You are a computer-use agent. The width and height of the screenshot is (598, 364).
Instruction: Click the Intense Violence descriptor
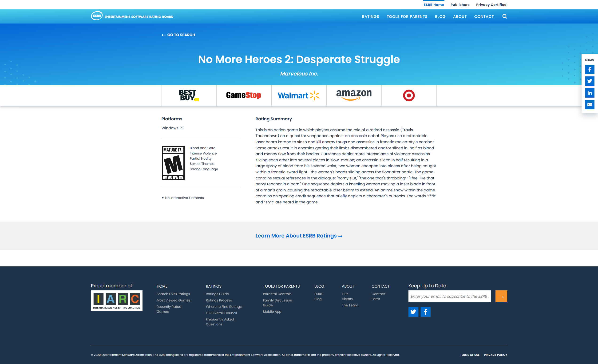coord(203,153)
